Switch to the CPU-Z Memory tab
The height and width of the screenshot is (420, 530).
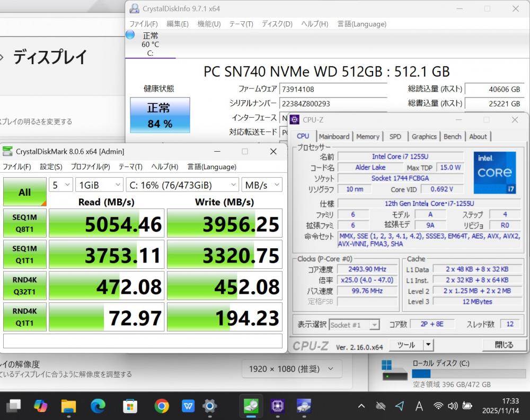click(x=368, y=137)
